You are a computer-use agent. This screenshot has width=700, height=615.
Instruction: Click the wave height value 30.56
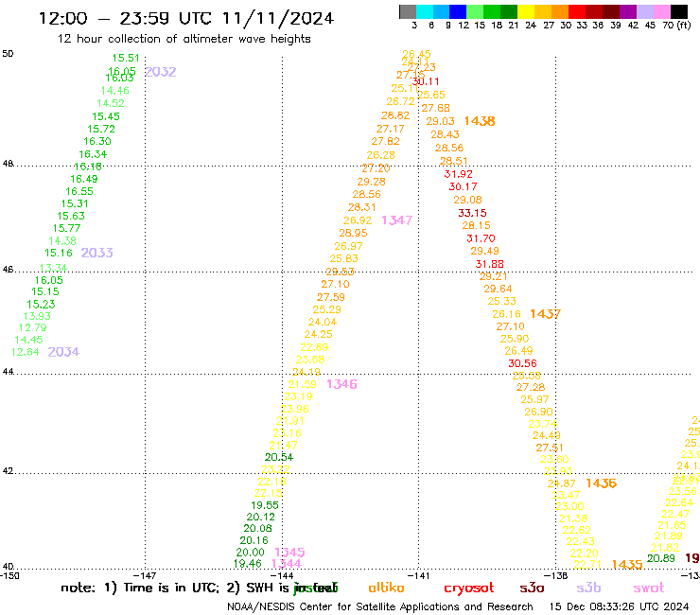point(522,363)
